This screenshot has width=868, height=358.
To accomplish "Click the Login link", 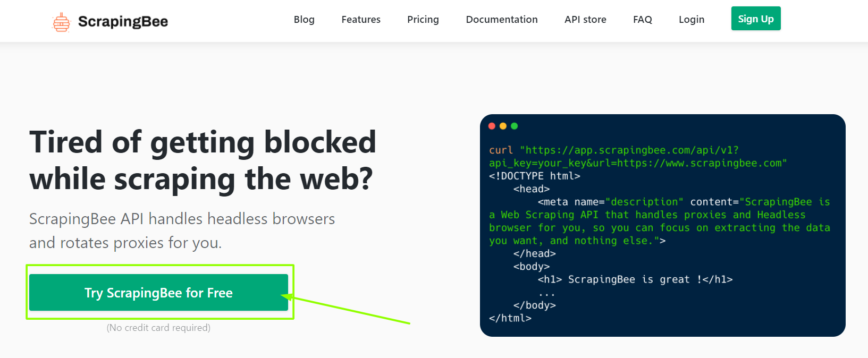I will point(692,20).
